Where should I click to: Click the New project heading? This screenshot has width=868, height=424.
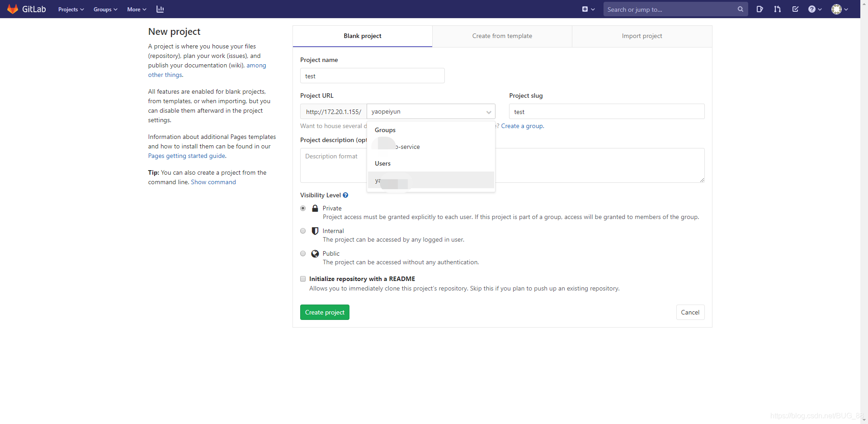coord(174,31)
